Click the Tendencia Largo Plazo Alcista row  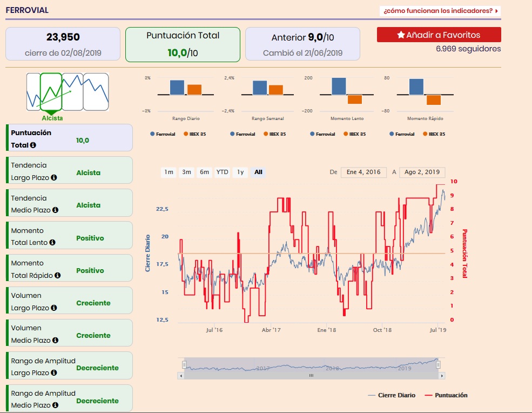tap(69, 170)
